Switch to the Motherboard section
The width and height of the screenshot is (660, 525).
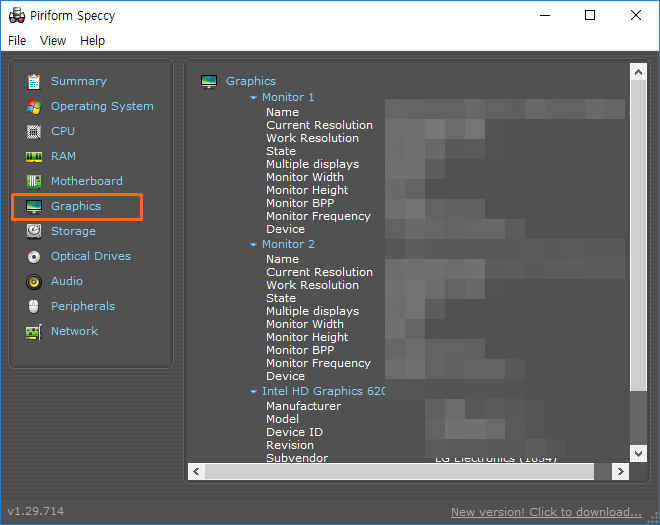tap(87, 181)
